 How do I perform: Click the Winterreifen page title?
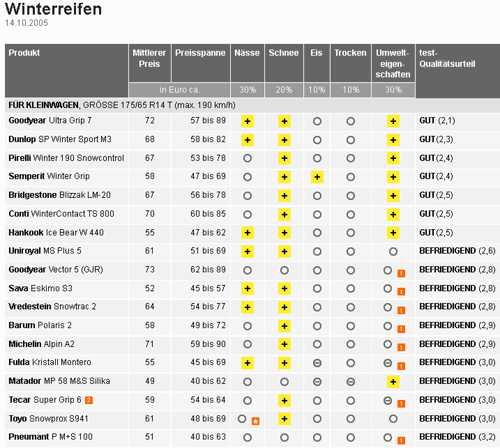click(x=53, y=9)
